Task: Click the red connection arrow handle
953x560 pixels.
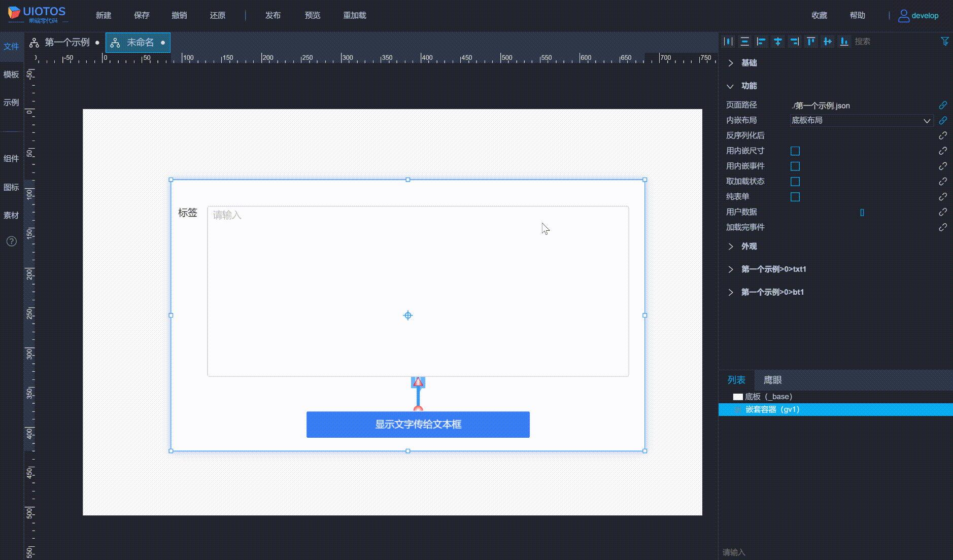Action: pyautogui.click(x=418, y=382)
